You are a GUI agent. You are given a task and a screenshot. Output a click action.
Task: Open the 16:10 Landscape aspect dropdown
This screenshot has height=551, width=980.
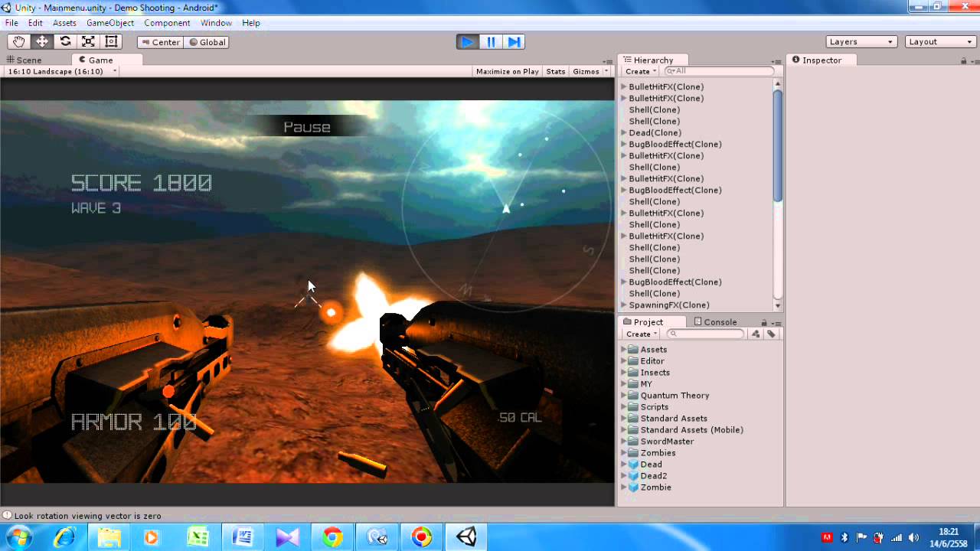pyautogui.click(x=62, y=71)
